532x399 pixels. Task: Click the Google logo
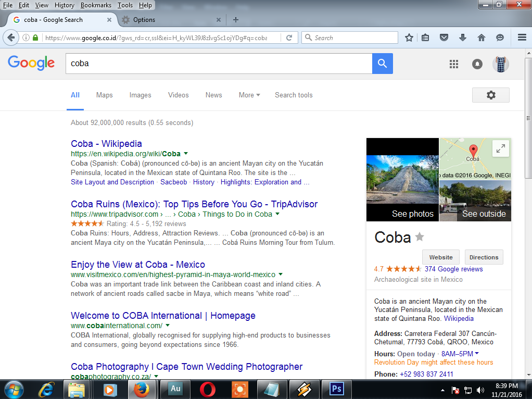[x=31, y=63]
